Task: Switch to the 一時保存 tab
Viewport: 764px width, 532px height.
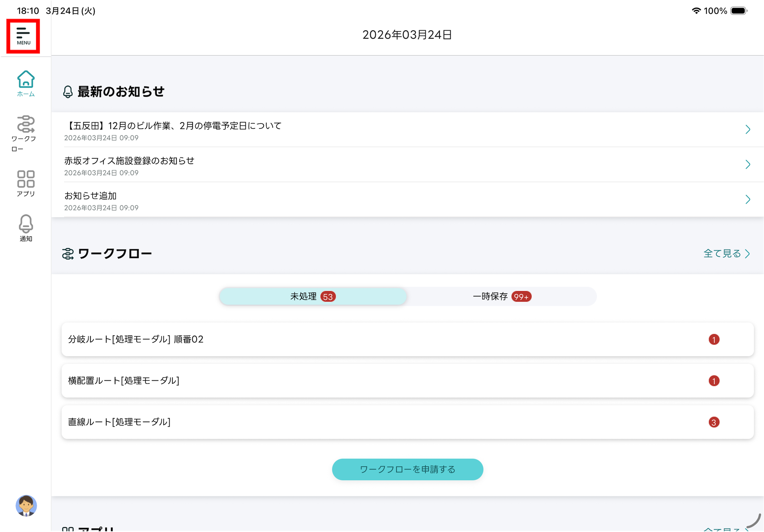Action: [502, 297]
